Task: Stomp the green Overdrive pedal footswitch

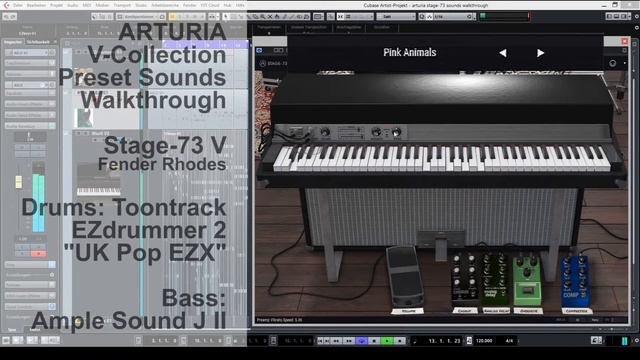Action: (527, 291)
